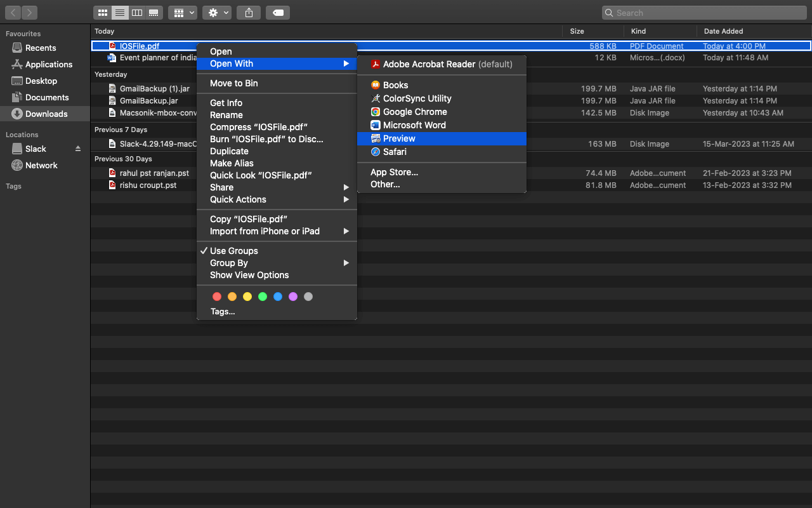Select Move to Bin
The height and width of the screenshot is (508, 812).
pos(277,83)
